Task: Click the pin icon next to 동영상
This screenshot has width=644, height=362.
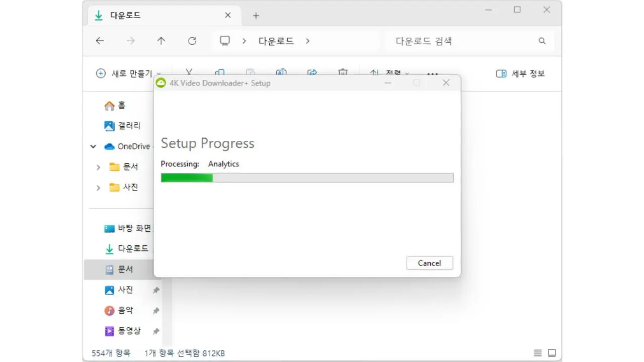Action: (156, 332)
